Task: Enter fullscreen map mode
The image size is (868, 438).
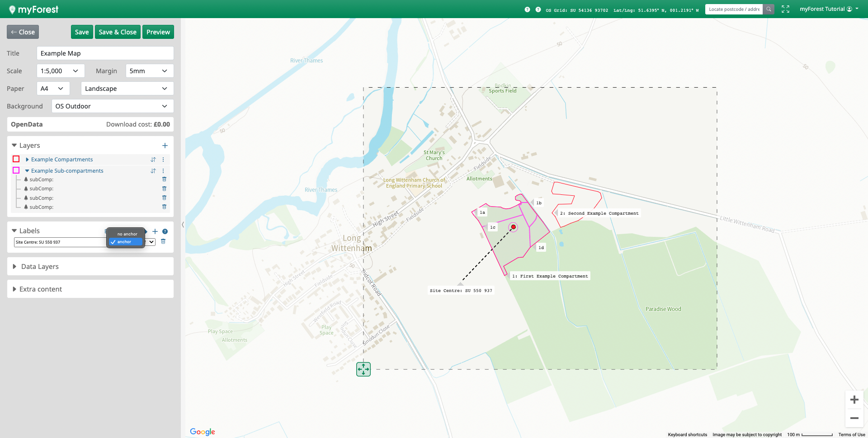Action: [785, 9]
